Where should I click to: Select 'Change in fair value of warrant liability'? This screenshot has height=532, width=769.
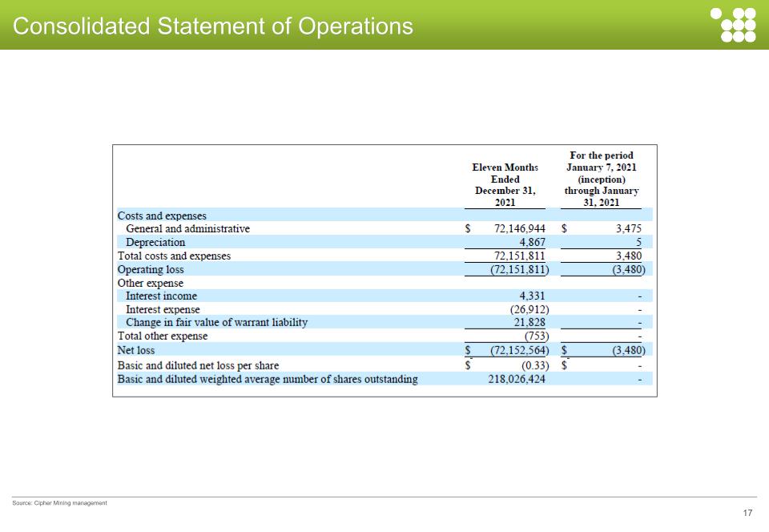click(x=217, y=323)
